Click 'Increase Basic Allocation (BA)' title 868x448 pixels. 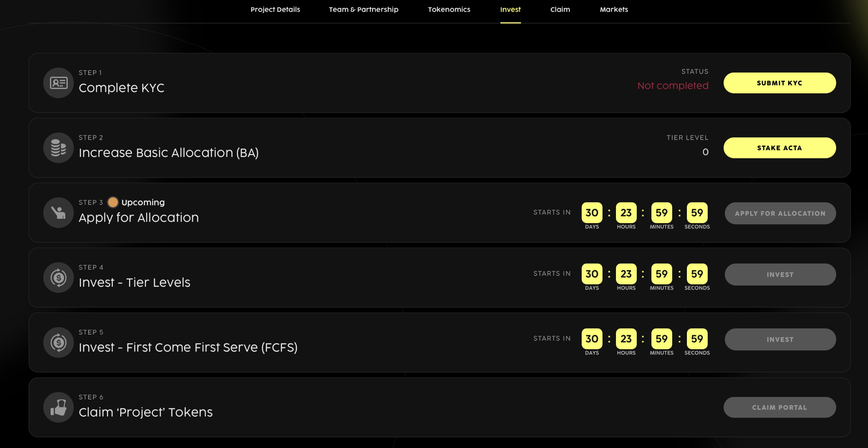pyautogui.click(x=169, y=153)
